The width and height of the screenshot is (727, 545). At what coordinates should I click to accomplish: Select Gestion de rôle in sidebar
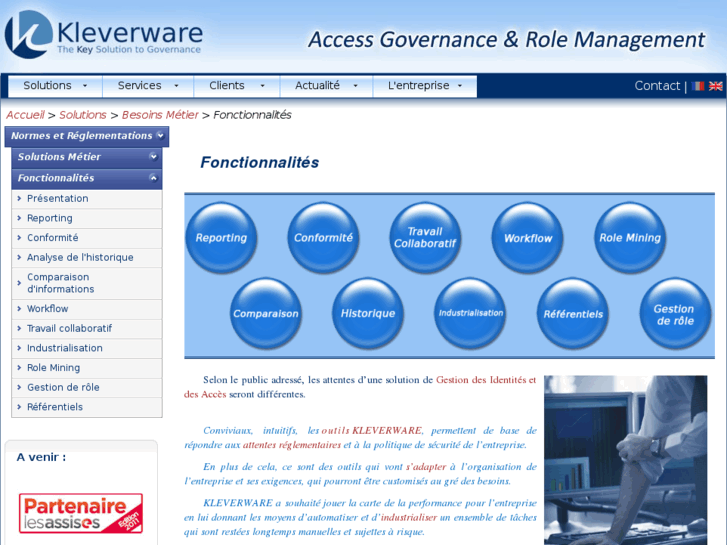(x=87, y=387)
